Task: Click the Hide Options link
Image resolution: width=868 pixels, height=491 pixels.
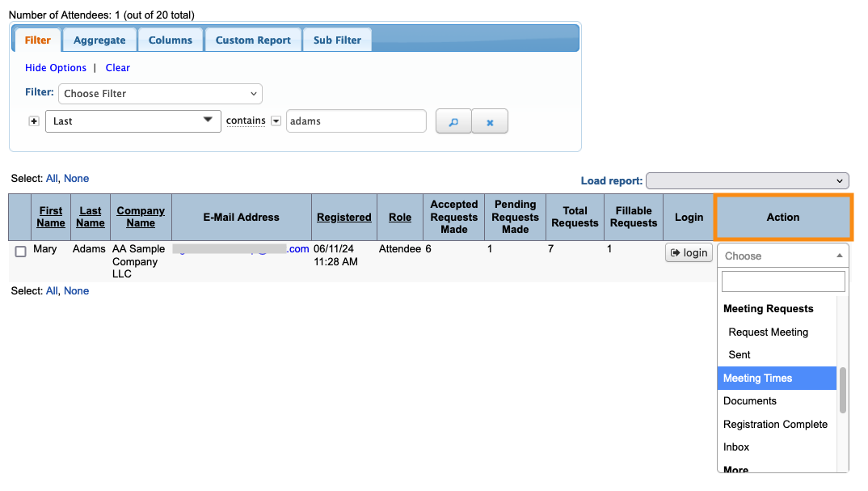Action: click(x=55, y=68)
